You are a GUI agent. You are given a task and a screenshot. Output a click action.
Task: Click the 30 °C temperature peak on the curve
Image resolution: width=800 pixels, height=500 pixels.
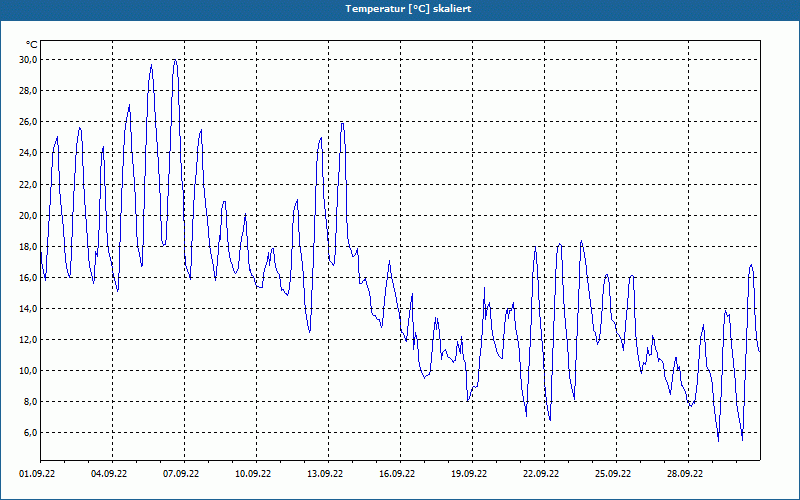pyautogui.click(x=175, y=60)
